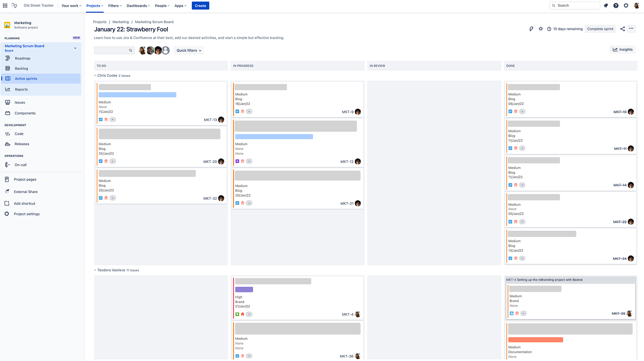Star this board as favorite

[541, 29]
